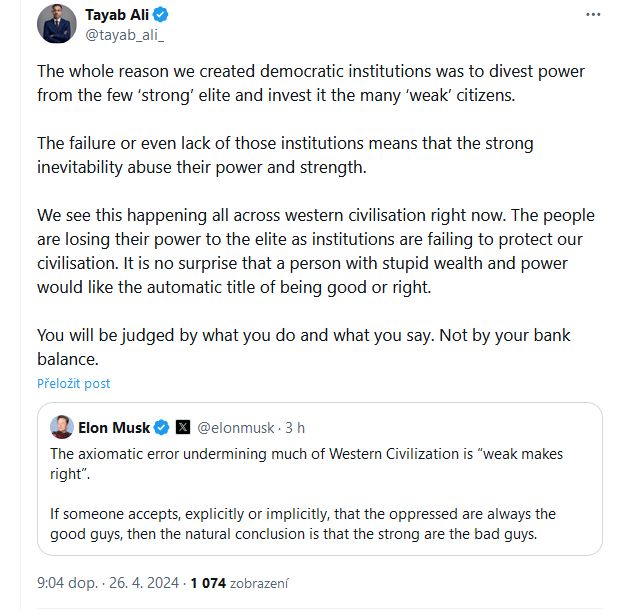Open the @elonmusk handle
The width and height of the screenshot is (618, 611).
235,428
